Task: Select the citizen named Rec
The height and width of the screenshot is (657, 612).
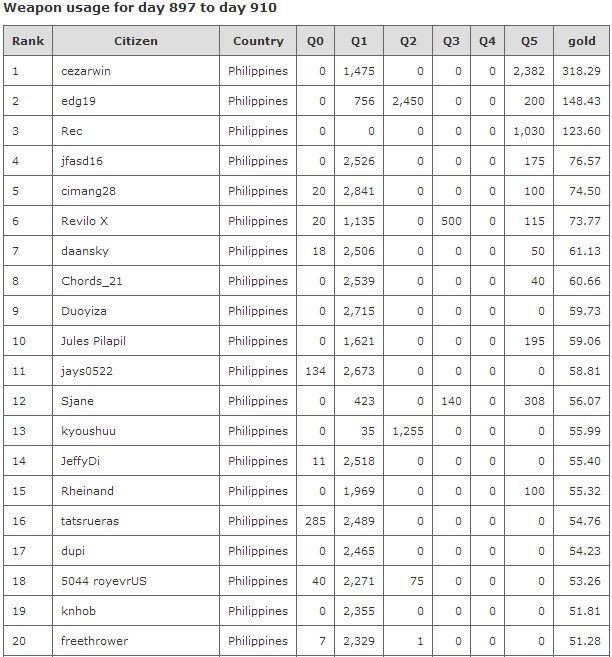Action: 72,131
